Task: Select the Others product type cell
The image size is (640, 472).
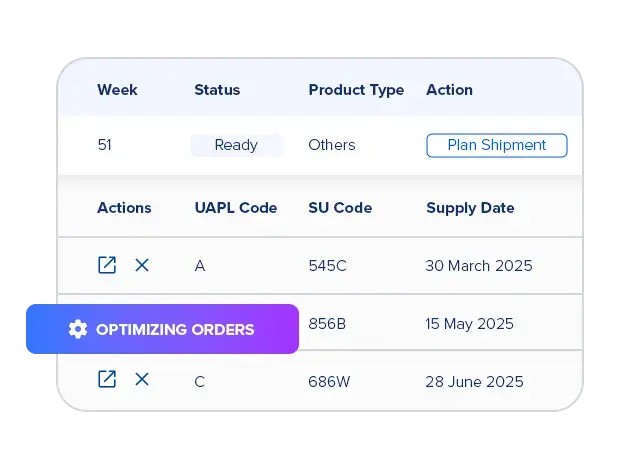Action: [x=331, y=145]
